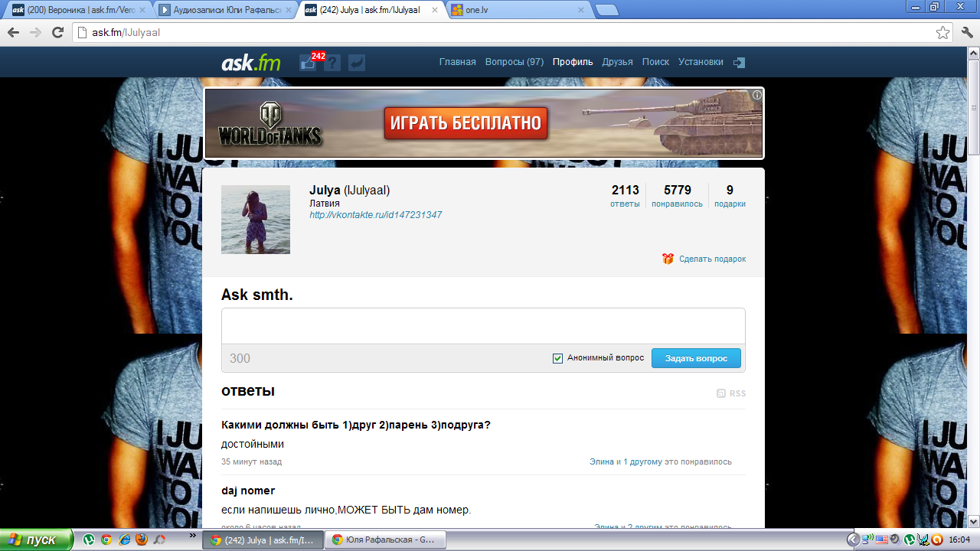Switch to the one.lv tab
This screenshot has height=551, width=980.
[518, 11]
